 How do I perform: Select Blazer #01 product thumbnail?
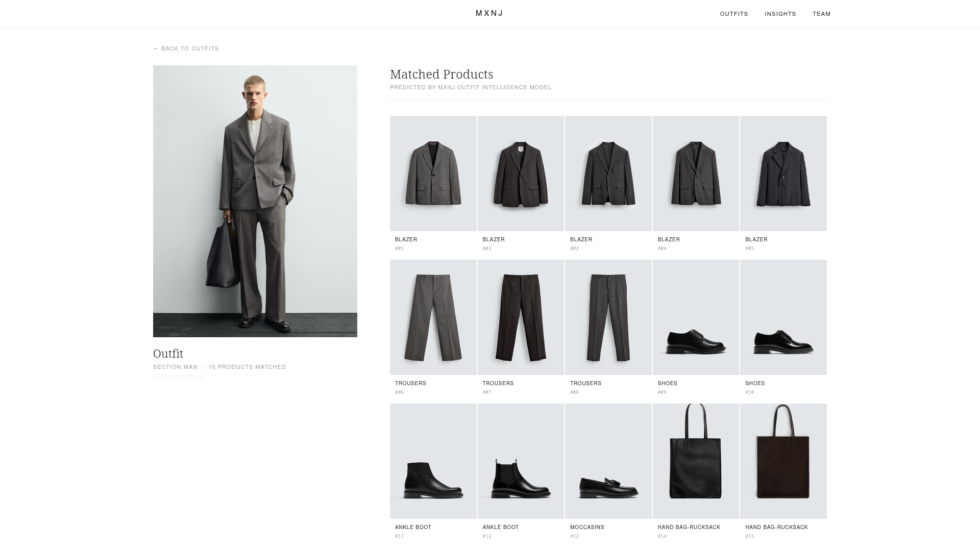pos(433,173)
